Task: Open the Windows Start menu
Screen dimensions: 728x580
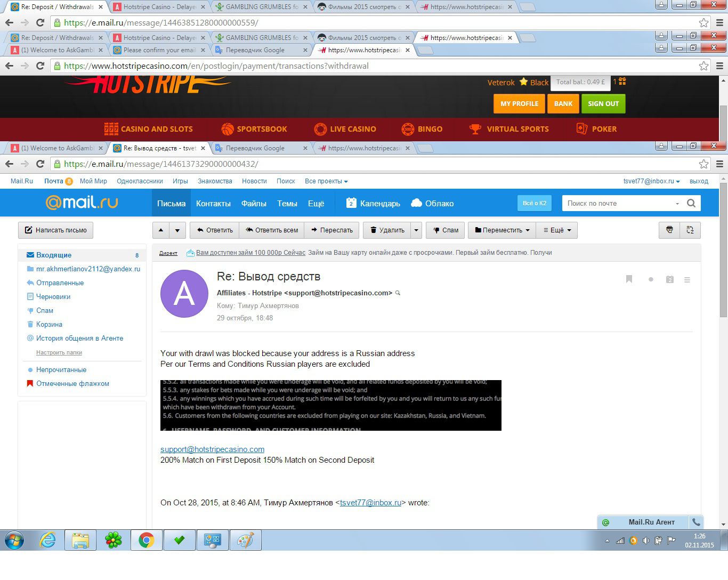Action: tap(14, 540)
